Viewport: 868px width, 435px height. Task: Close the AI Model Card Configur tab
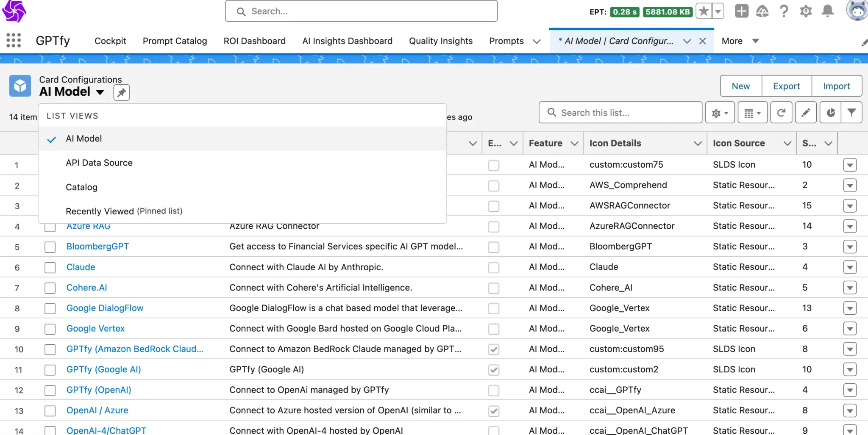[702, 41]
